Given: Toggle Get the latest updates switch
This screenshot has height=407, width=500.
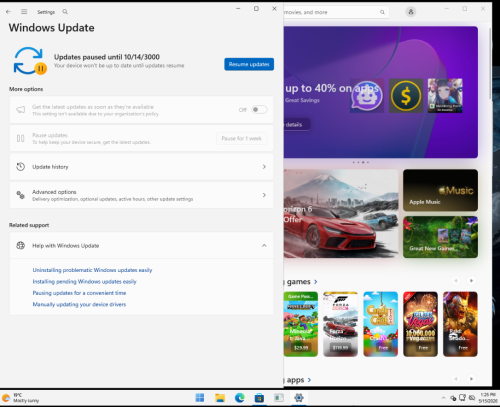Looking at the screenshot, I should click(259, 110).
